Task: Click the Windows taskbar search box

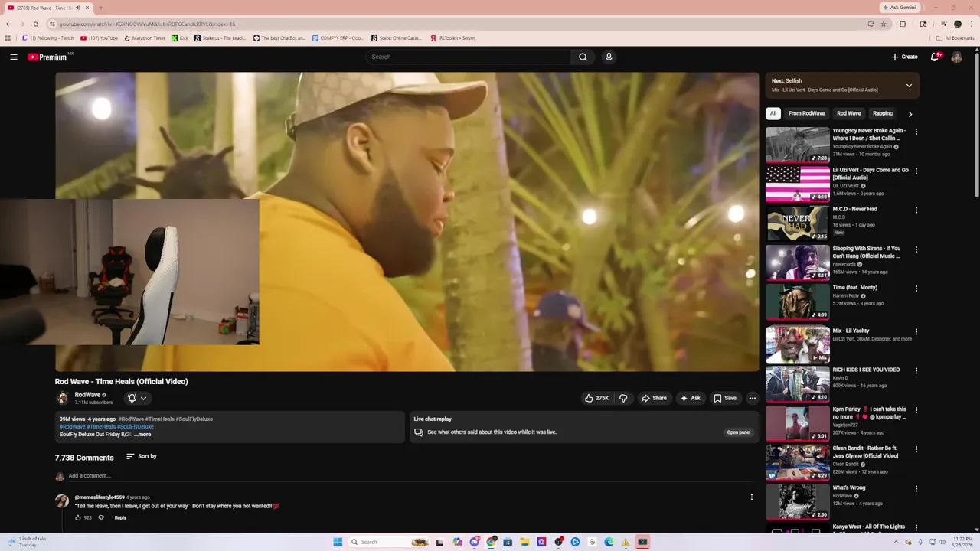Action: 390,542
